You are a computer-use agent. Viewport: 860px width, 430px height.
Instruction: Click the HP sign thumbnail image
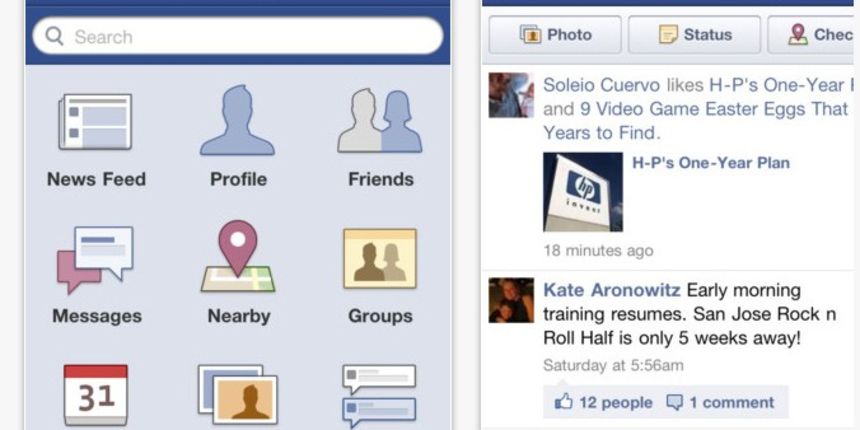(583, 192)
